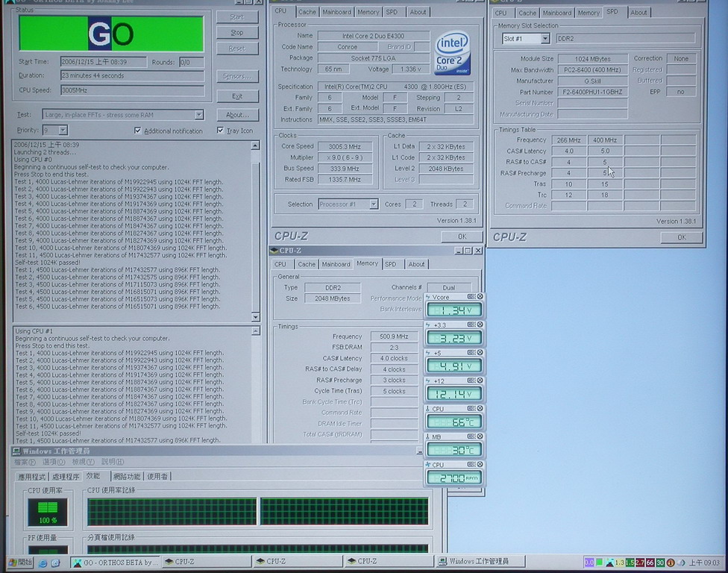Click the volume tray icon

coord(681,563)
